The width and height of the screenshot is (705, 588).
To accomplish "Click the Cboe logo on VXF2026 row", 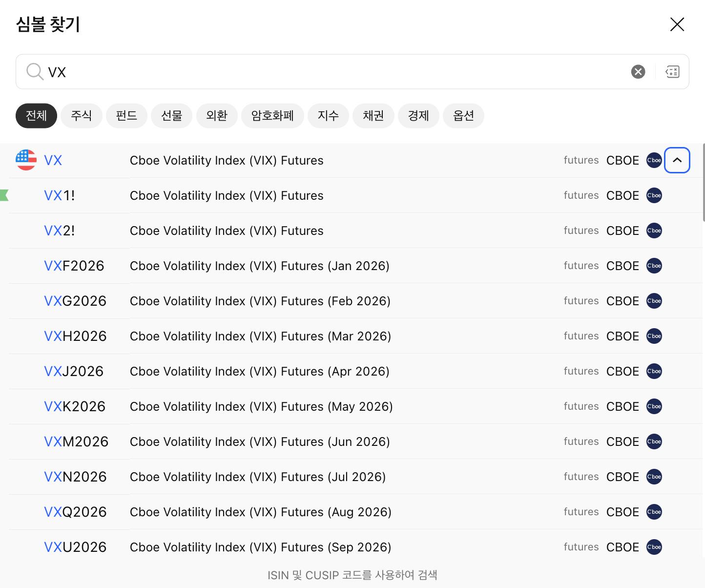I will coord(654,266).
